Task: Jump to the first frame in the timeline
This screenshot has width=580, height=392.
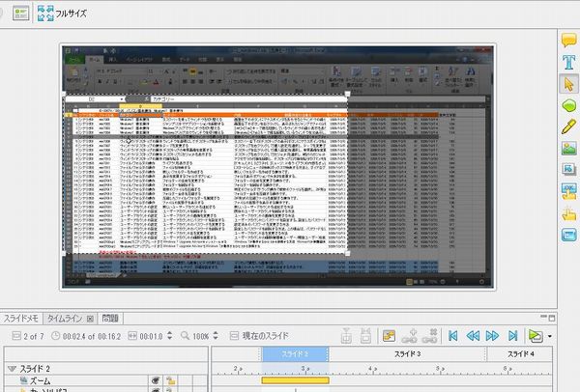Action: [450, 335]
